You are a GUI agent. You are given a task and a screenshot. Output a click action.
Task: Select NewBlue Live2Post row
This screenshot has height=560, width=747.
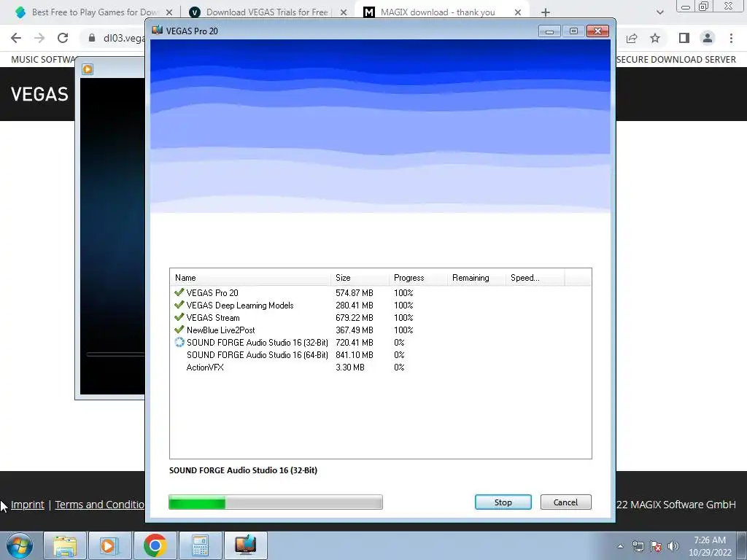point(380,330)
